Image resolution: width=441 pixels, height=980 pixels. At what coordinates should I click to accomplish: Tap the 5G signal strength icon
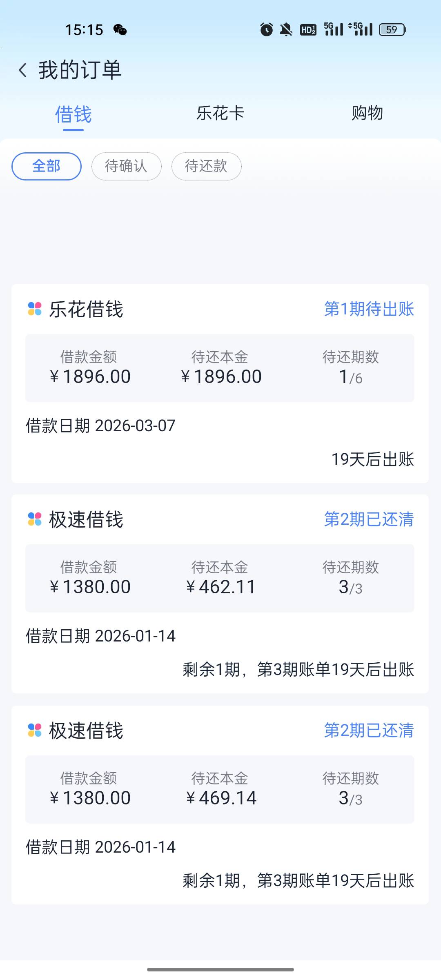tap(334, 29)
